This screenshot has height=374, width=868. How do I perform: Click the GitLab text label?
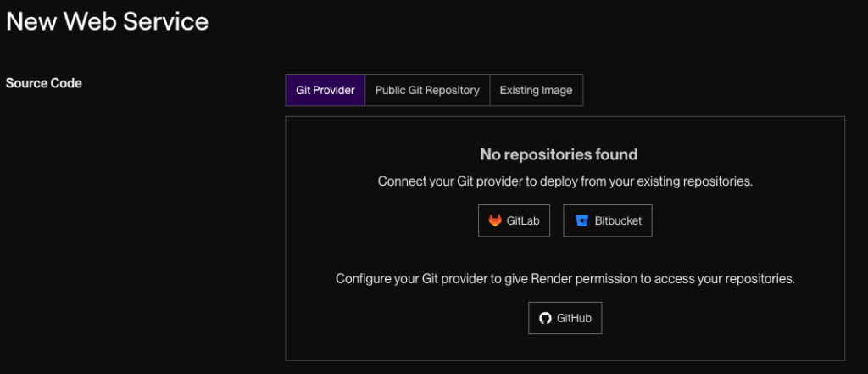(523, 221)
